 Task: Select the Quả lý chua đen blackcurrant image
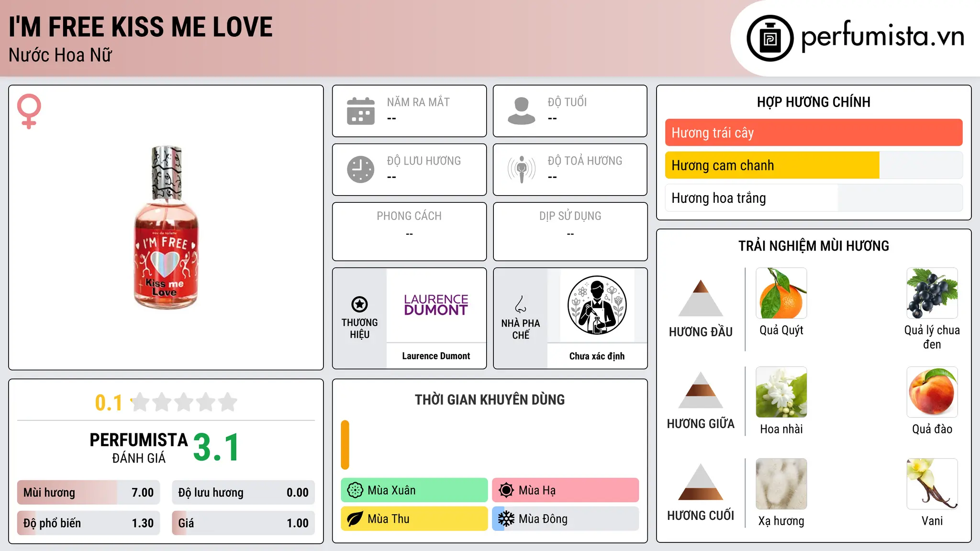(x=932, y=293)
